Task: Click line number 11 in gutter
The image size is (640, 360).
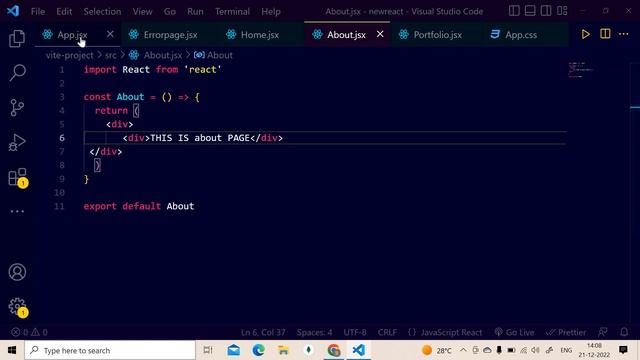Action: point(60,206)
